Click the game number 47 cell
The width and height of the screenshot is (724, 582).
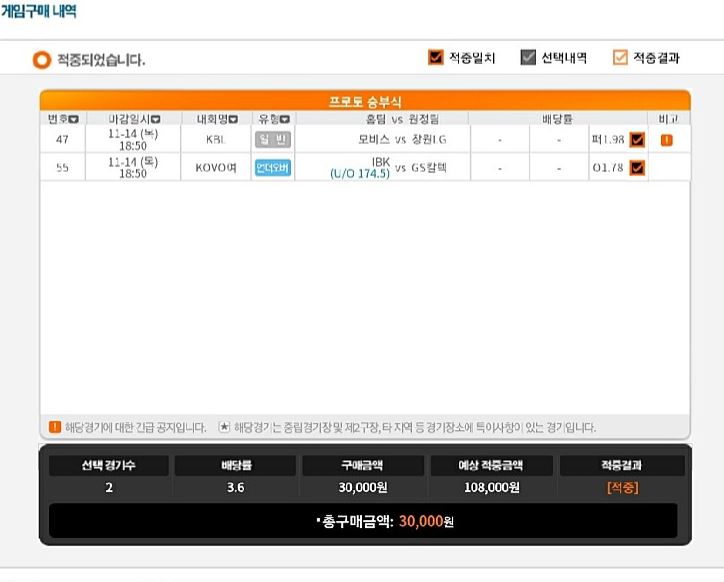point(62,139)
